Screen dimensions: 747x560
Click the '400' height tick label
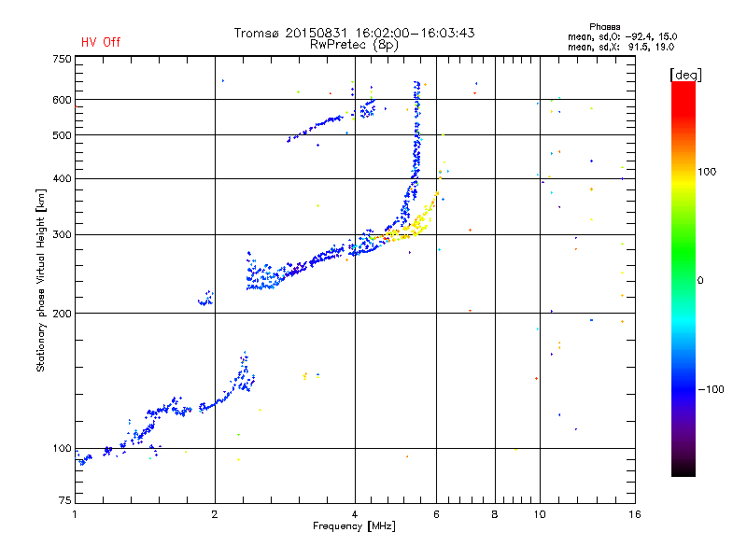pyautogui.click(x=62, y=178)
